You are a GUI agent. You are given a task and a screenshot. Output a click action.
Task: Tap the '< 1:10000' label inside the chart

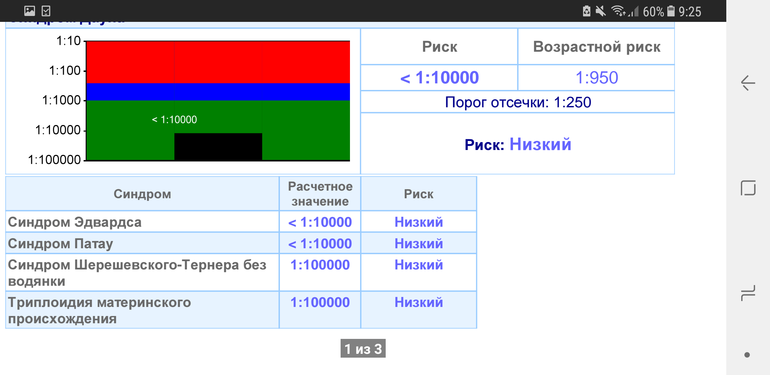point(174,119)
